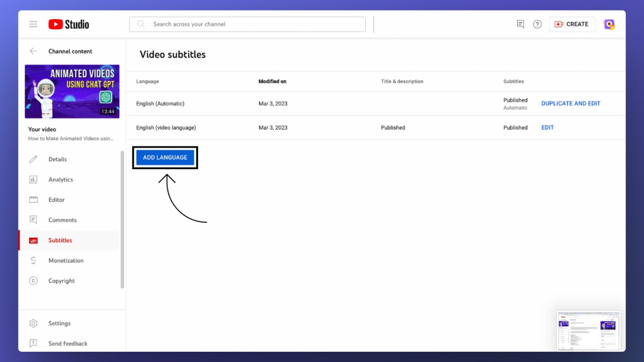
Task: Click the sidebar vertical scrollbar
Action: [x=122, y=219]
